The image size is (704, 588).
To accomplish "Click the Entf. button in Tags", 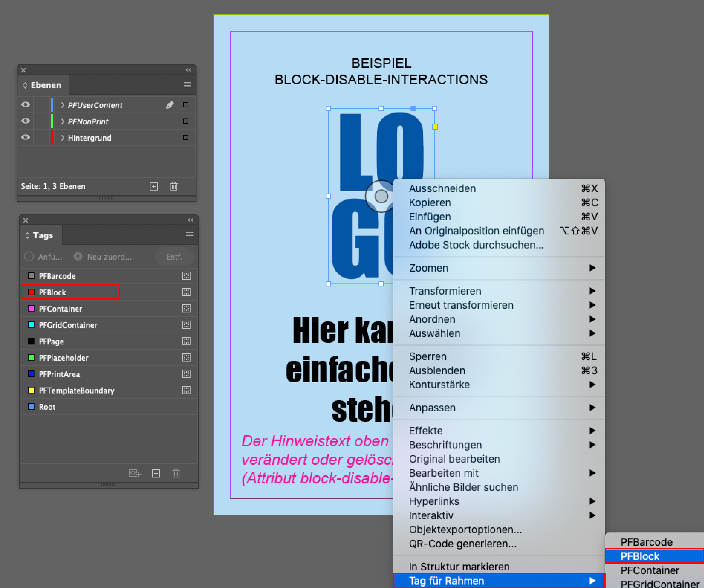I will 174,257.
